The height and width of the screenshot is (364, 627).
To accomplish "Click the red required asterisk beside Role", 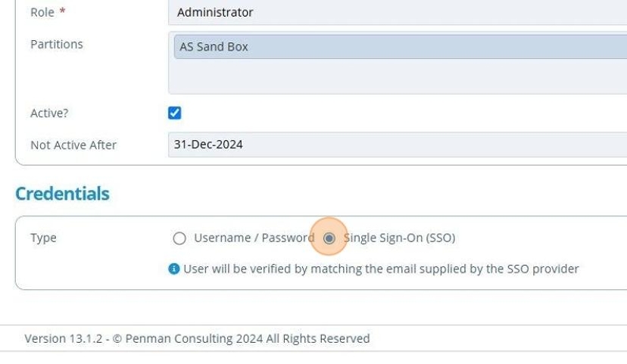I will click(x=62, y=12).
